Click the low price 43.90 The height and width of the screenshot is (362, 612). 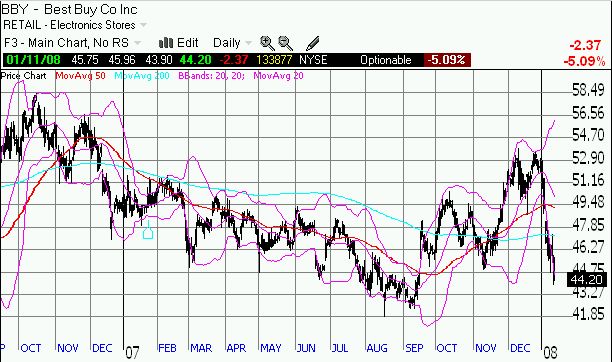[159, 60]
